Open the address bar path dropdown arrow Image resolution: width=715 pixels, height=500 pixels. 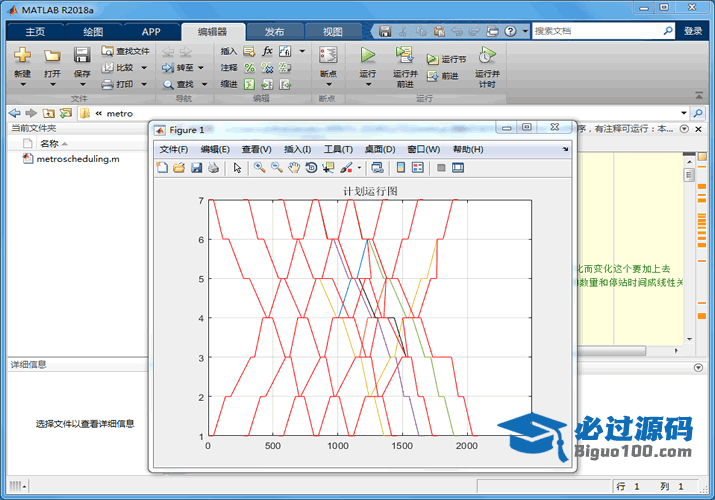[x=684, y=113]
